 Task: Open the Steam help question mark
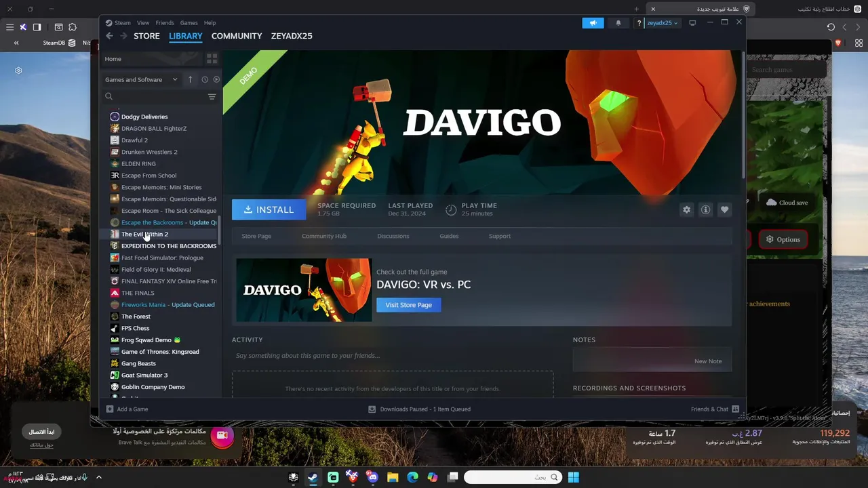click(x=639, y=22)
